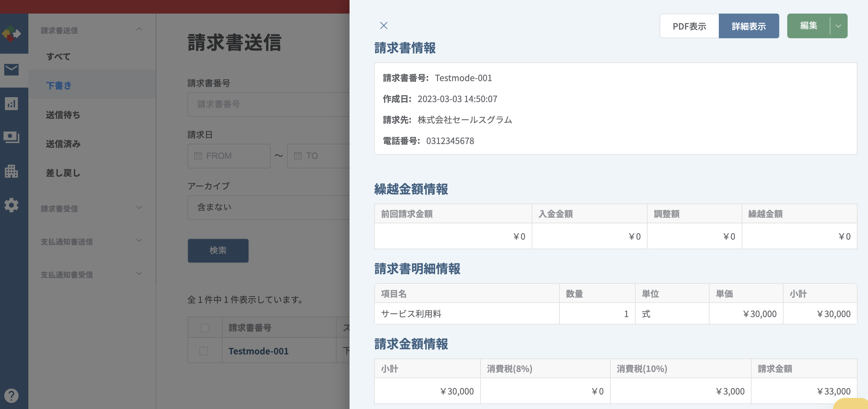Click the green 編集 button
Screen dimensions: 868x409
pos(809,26)
